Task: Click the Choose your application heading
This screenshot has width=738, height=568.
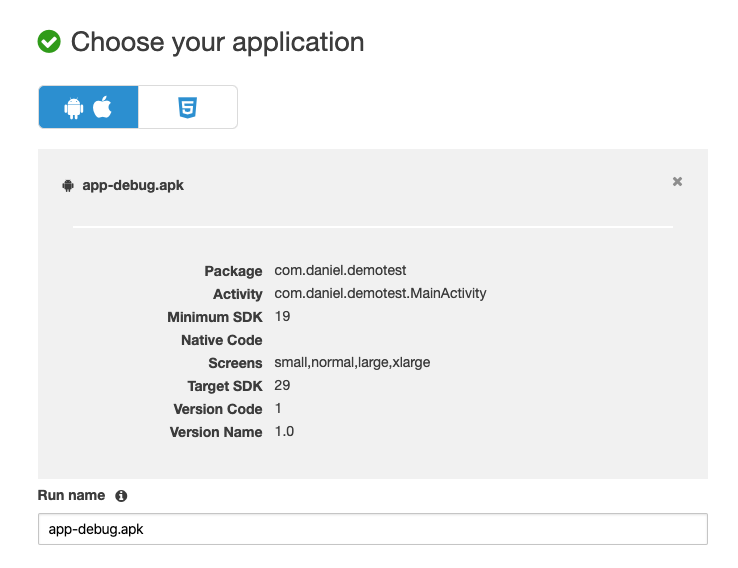Action: click(x=217, y=42)
